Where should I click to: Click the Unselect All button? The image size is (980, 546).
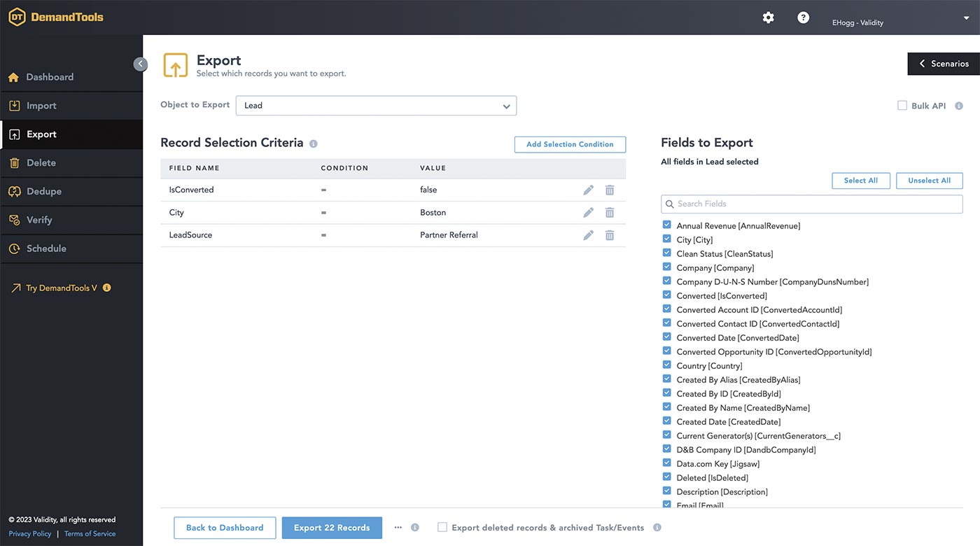pos(930,181)
